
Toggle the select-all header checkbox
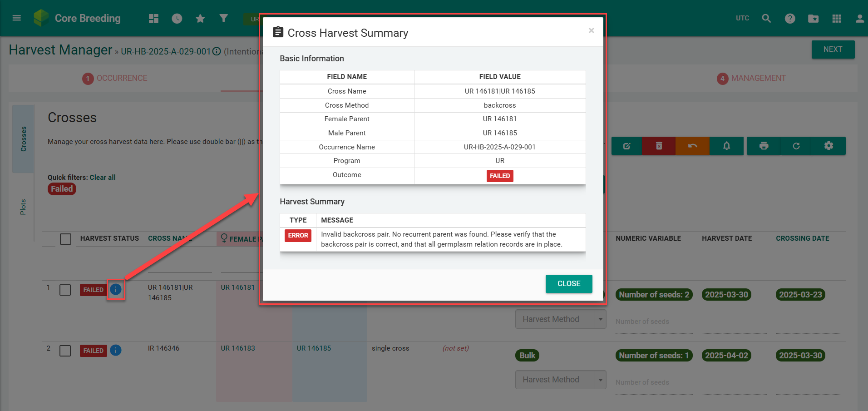(66, 239)
